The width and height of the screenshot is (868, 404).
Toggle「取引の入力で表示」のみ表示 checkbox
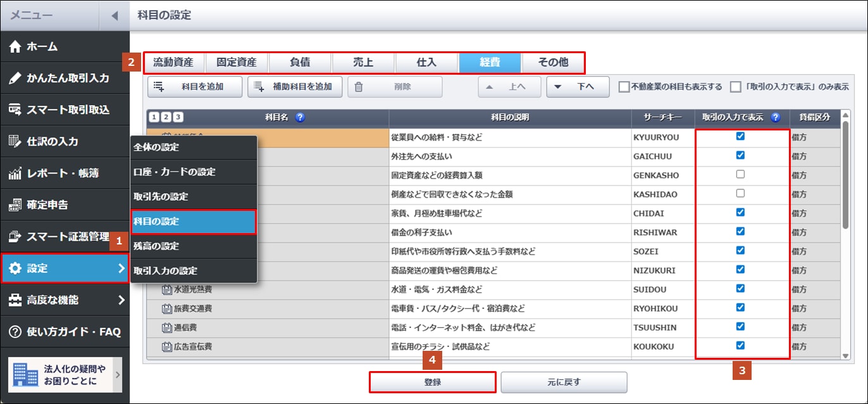[736, 87]
